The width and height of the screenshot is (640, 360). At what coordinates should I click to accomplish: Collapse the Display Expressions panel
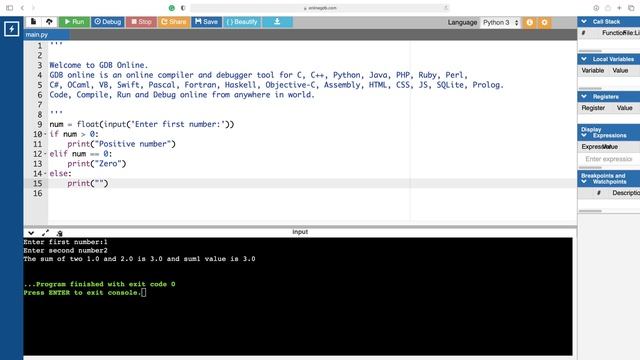584,135
